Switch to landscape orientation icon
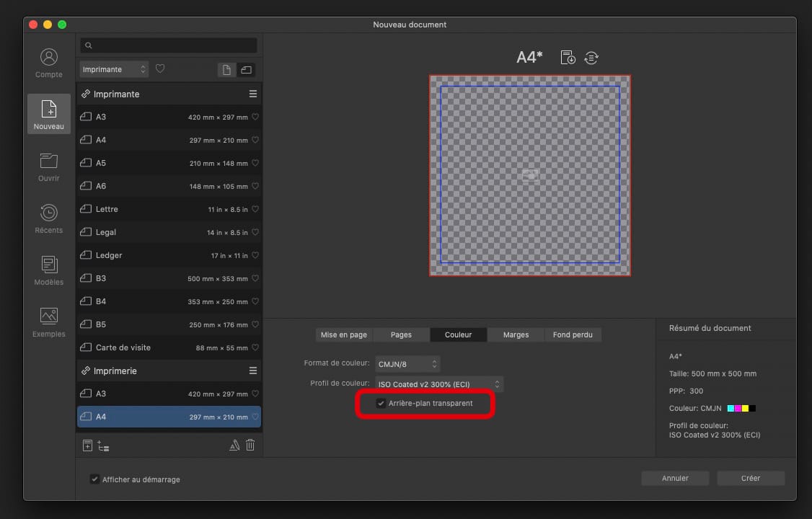This screenshot has width=812, height=519. click(247, 70)
